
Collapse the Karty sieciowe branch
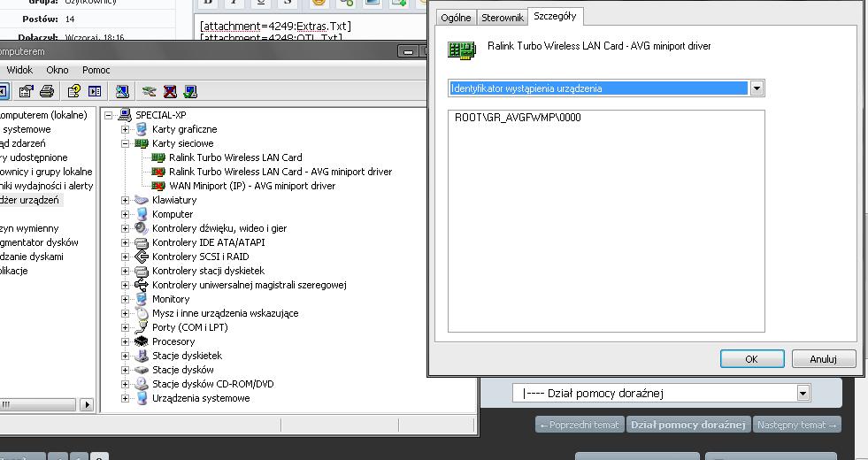(125, 143)
